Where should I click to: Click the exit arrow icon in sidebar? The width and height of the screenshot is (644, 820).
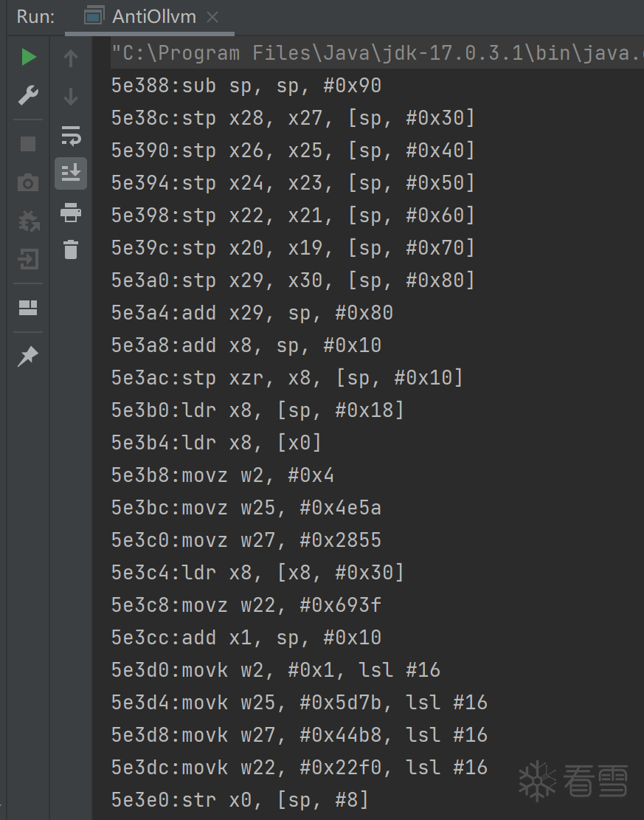coord(28,259)
